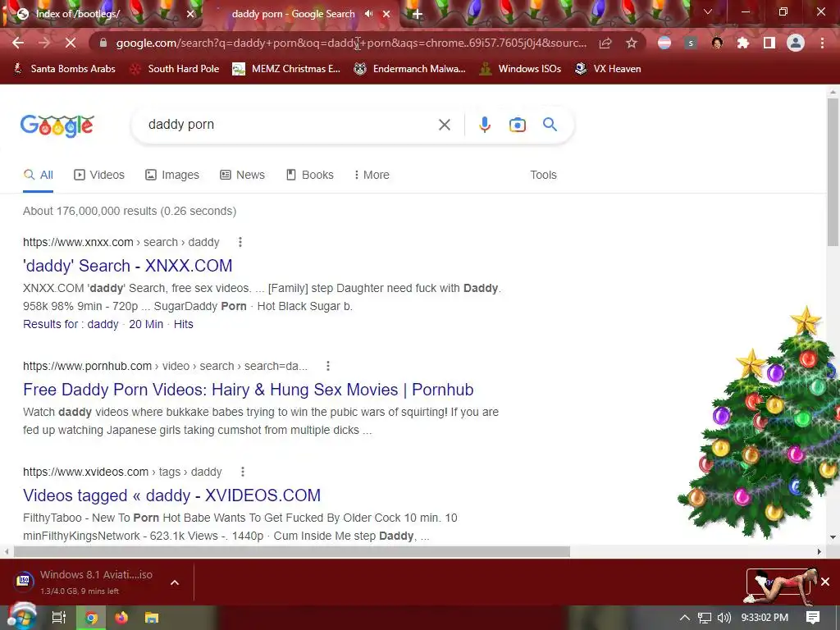Open the XVIDEOS.COM result title link
The image size is (840, 630).
(171, 495)
